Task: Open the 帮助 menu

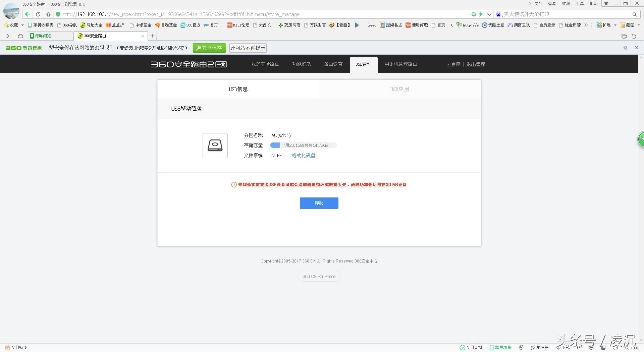Action: [x=594, y=4]
